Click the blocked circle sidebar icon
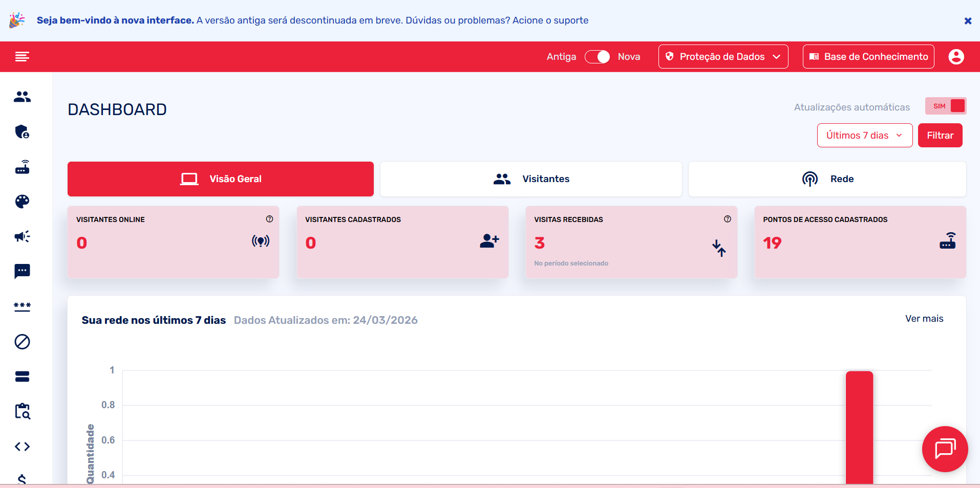Screen dimensions: 980x488 (22, 341)
